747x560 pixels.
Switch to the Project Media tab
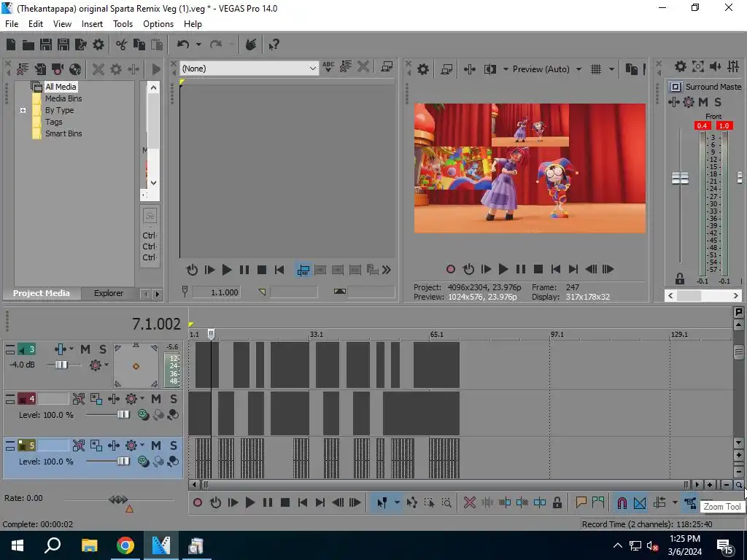(x=41, y=293)
